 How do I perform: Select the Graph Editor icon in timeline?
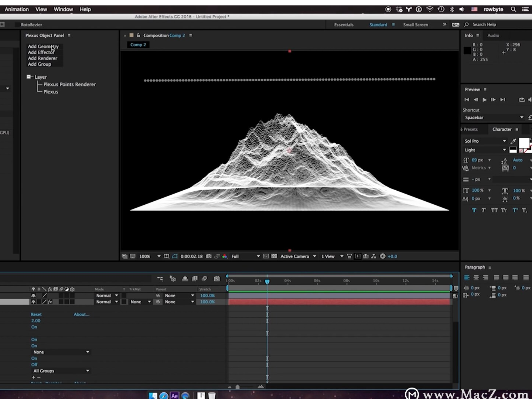tap(217, 279)
